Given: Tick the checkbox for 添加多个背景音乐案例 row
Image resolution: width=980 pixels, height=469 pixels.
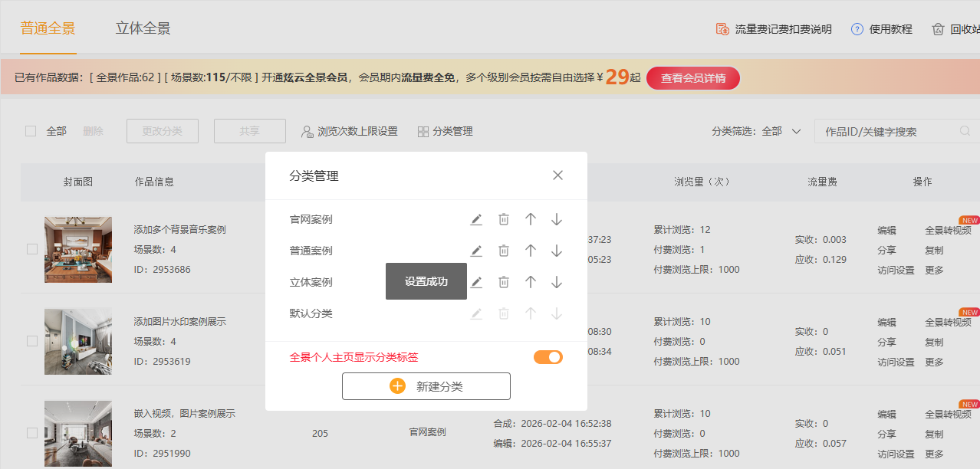Looking at the screenshot, I should point(32,249).
